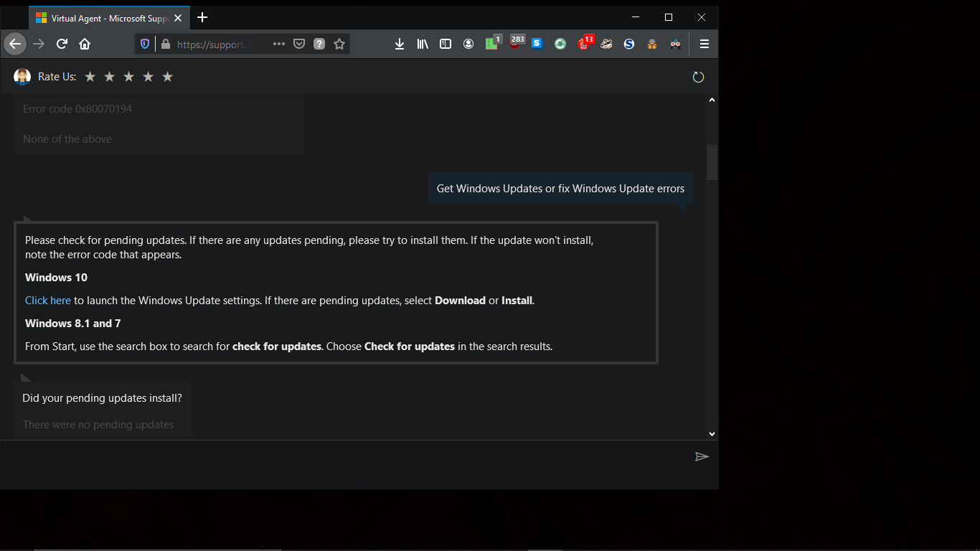Screen dimensions: 980x551
Task: Click the 'Rate Us:' label
Action: [x=57, y=77]
